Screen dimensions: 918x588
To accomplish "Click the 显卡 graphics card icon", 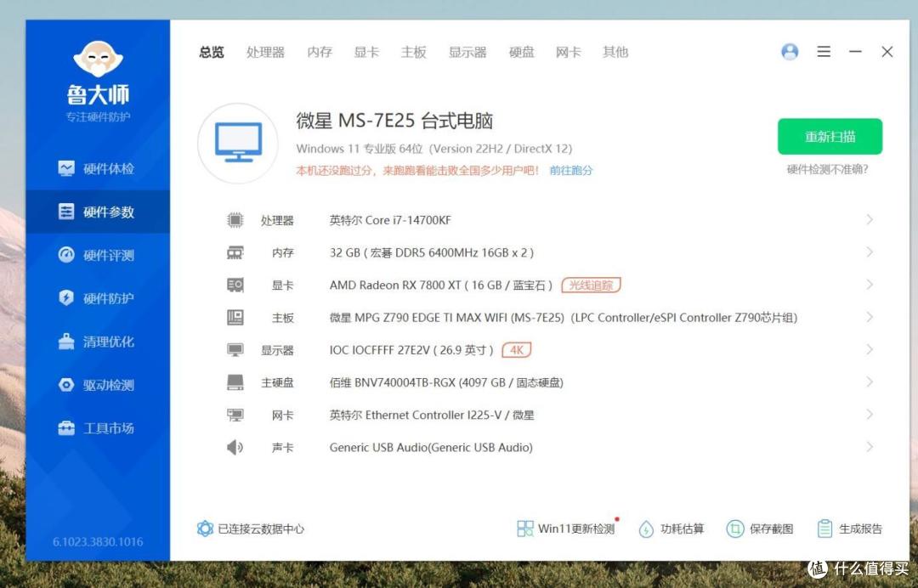I will [235, 285].
